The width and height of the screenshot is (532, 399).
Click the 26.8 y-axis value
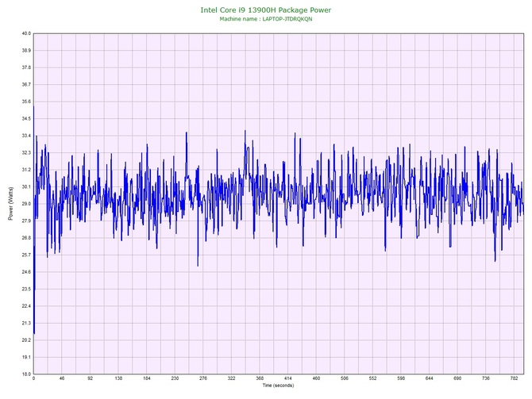(26, 238)
